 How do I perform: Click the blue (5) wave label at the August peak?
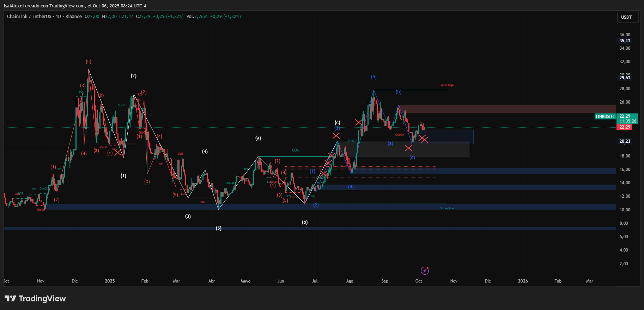(x=374, y=77)
